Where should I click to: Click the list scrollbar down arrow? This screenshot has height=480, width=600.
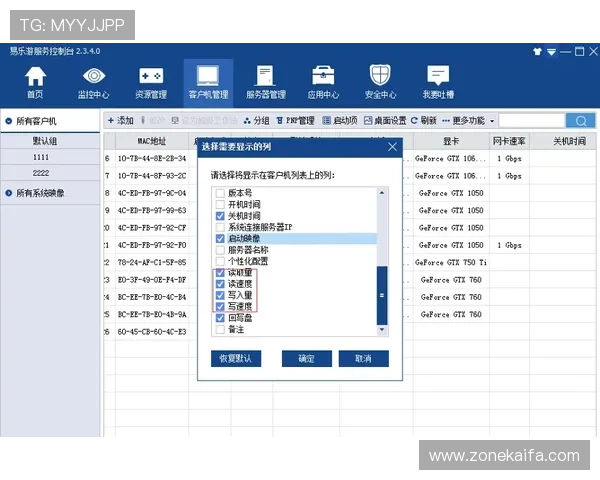coord(382,330)
